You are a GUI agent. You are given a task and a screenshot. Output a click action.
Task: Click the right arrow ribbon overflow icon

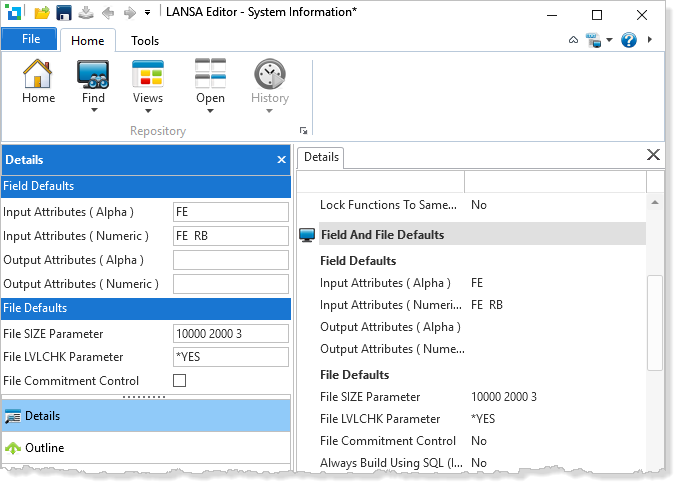pyautogui.click(x=650, y=39)
